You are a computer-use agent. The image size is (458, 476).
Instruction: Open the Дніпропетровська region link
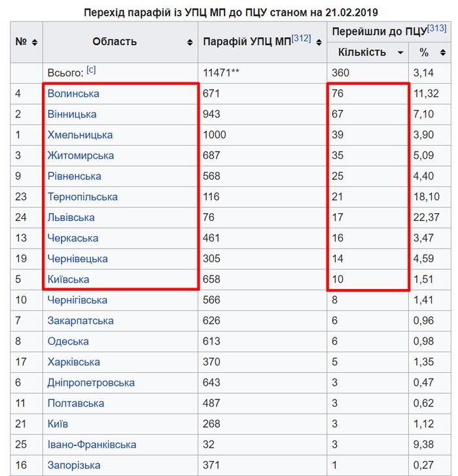pyautogui.click(x=91, y=382)
